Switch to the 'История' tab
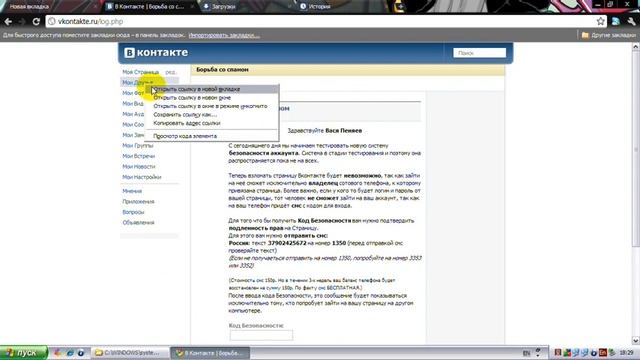 click(342, 7)
